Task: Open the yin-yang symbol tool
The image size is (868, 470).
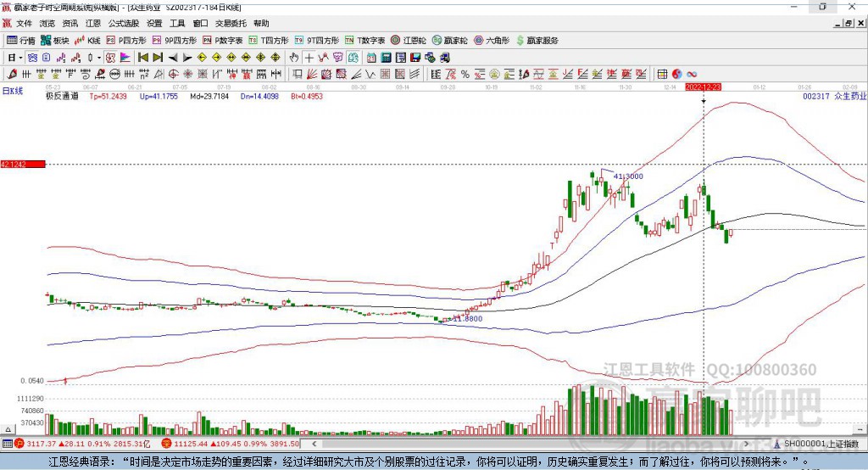Action: tap(677, 74)
